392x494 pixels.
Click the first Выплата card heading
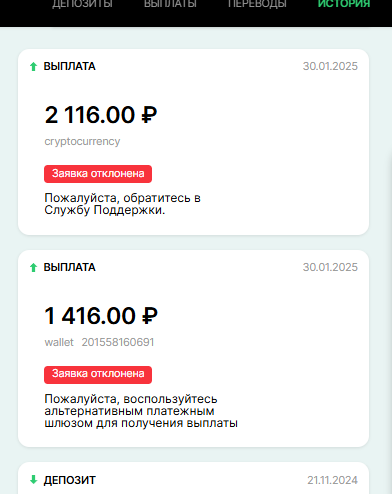click(x=70, y=66)
